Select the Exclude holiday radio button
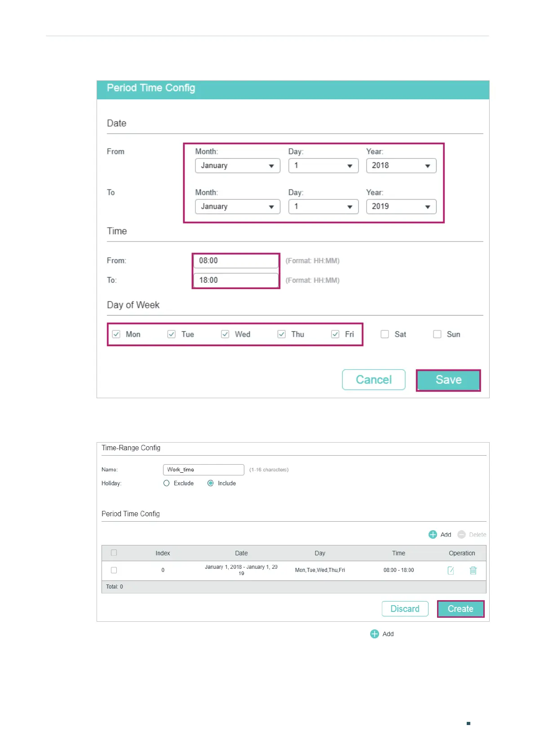Viewport: 535px width, 756px height. click(167, 483)
